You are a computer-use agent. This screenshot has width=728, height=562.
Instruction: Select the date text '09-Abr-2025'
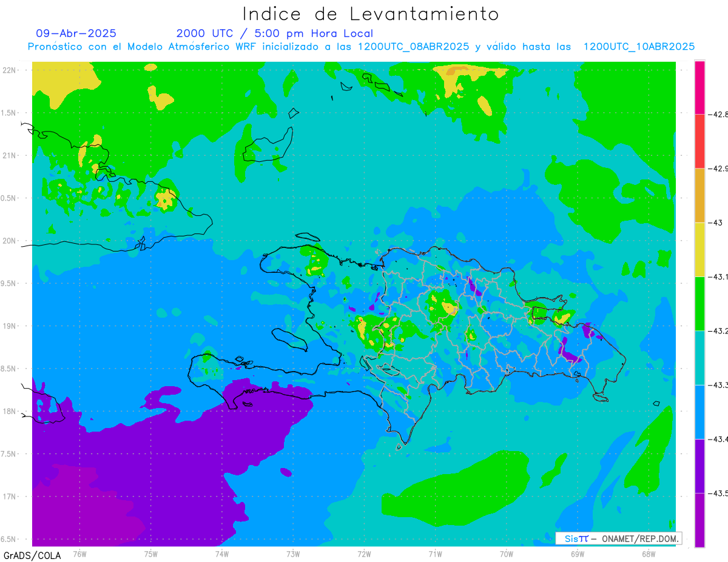76,33
